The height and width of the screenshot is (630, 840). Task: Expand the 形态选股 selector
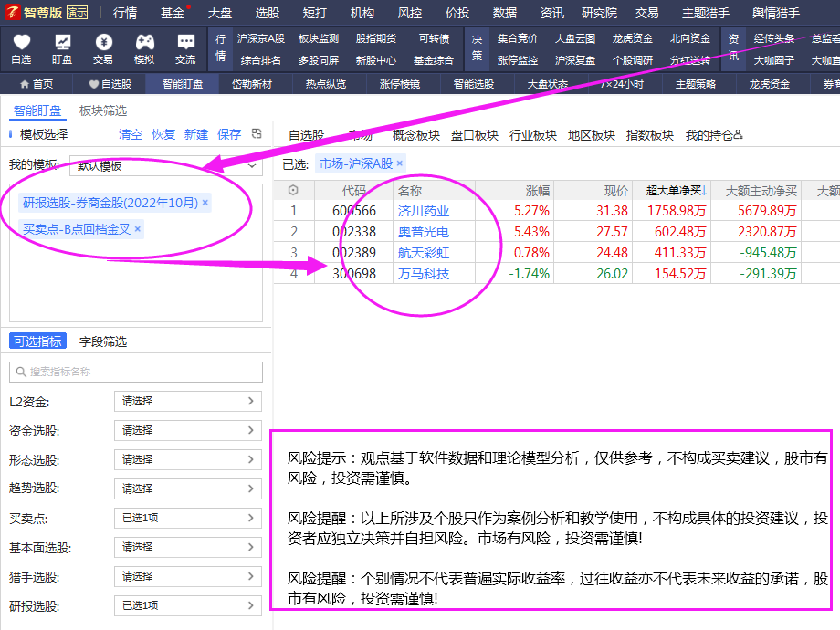[187, 459]
